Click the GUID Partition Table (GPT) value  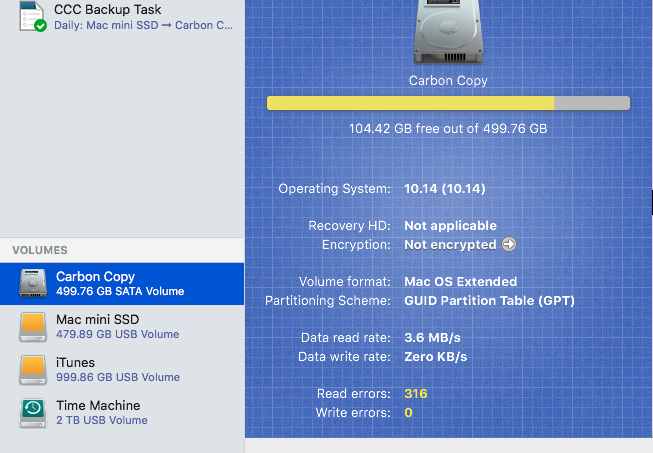[489, 301]
